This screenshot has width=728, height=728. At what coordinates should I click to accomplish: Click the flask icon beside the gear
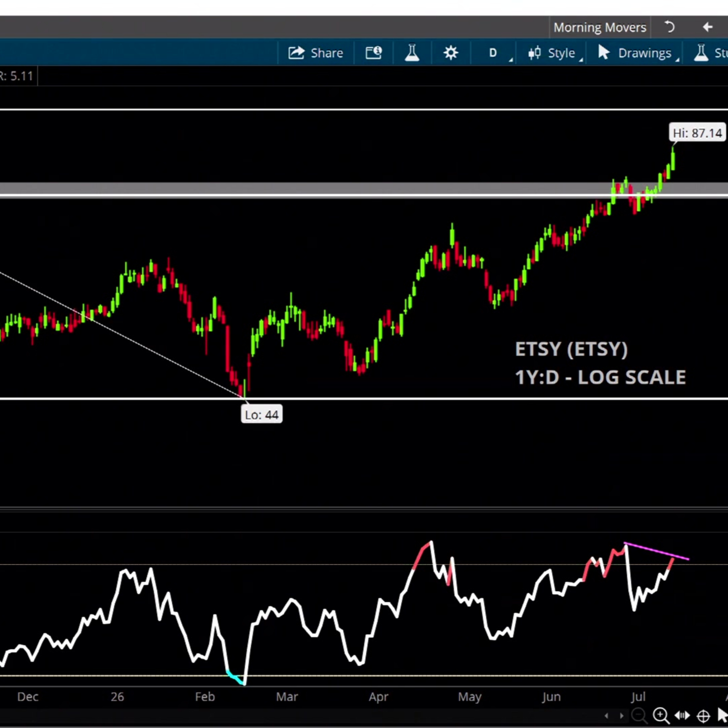click(x=412, y=53)
